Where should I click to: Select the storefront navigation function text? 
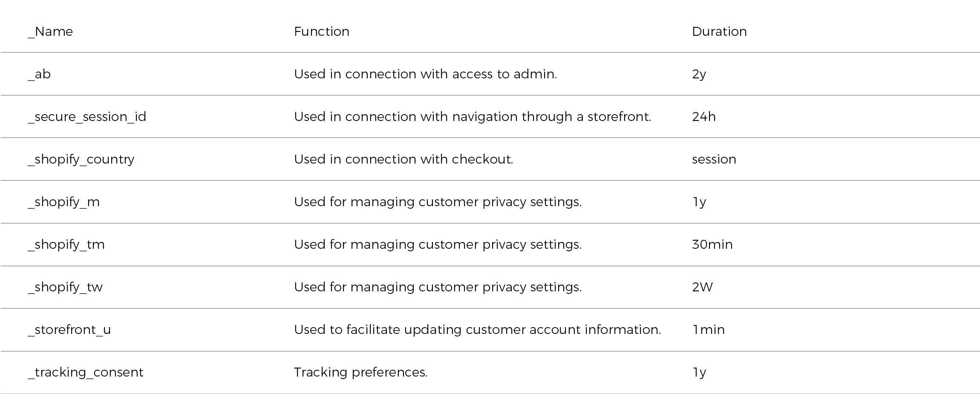pyautogui.click(x=472, y=117)
